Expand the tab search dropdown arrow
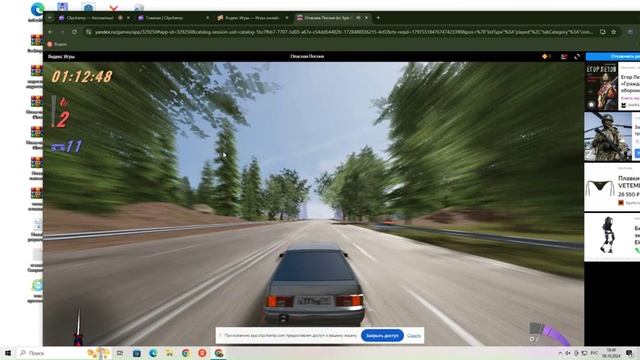Screen dimensions: 640x360 click(50, 18)
